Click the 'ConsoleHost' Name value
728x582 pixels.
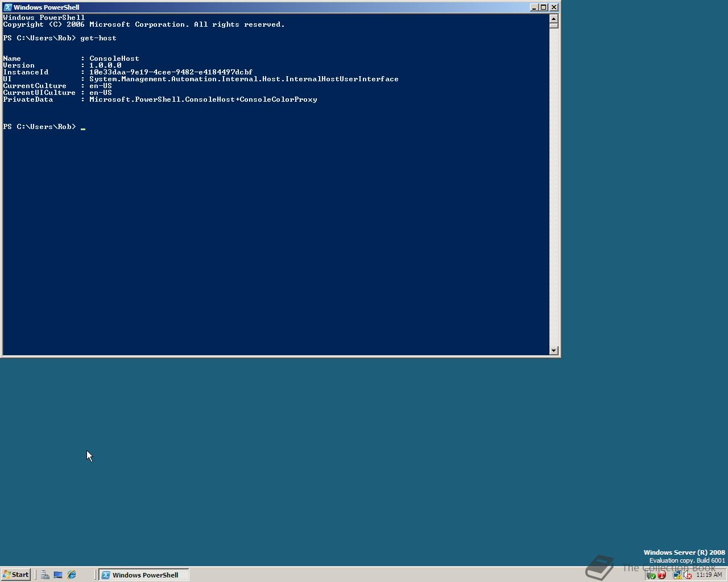114,59
